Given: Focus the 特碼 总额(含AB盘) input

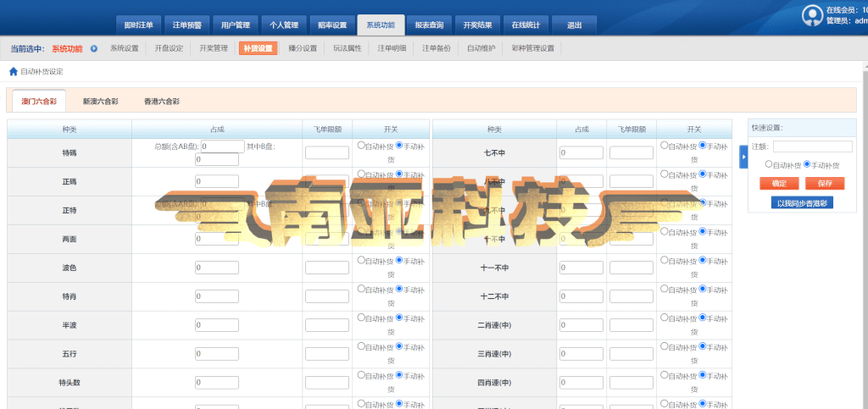Looking at the screenshot, I should [223, 146].
